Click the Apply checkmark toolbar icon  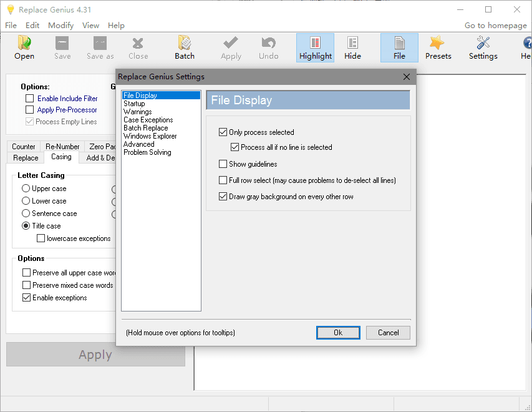231,48
